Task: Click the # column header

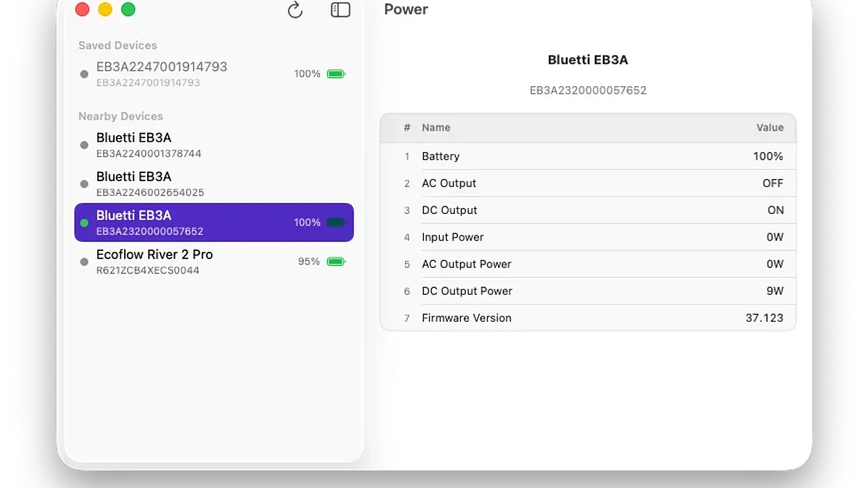Action: click(x=407, y=128)
